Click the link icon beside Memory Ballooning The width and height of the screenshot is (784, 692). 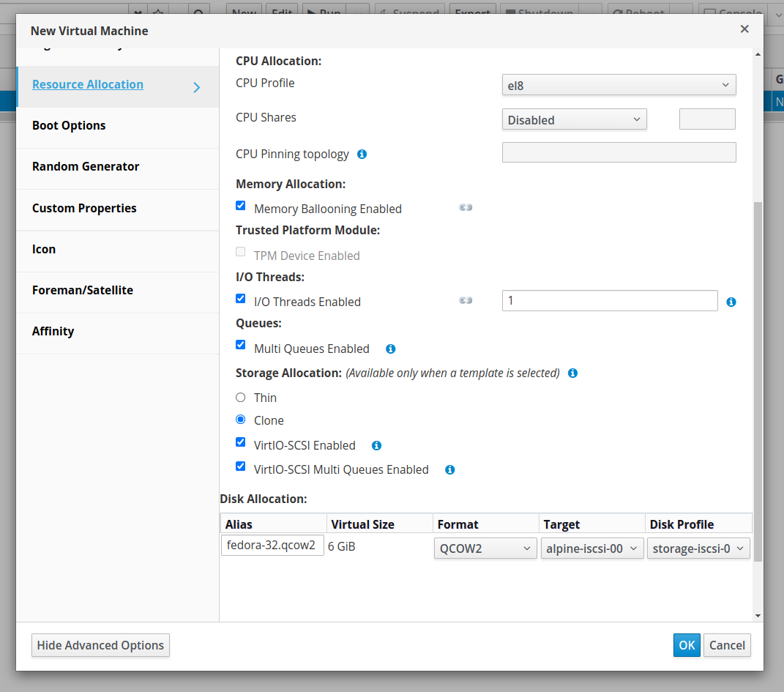pyautogui.click(x=466, y=208)
